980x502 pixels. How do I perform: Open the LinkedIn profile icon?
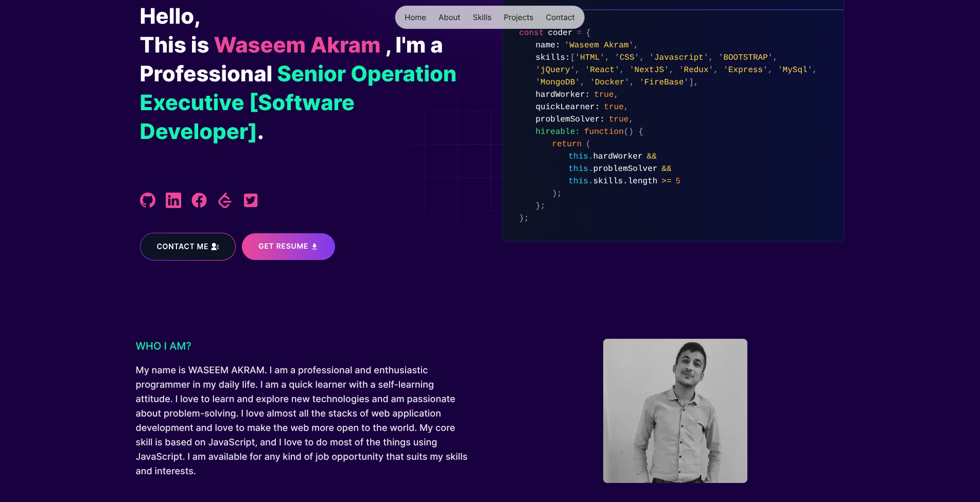(x=173, y=200)
